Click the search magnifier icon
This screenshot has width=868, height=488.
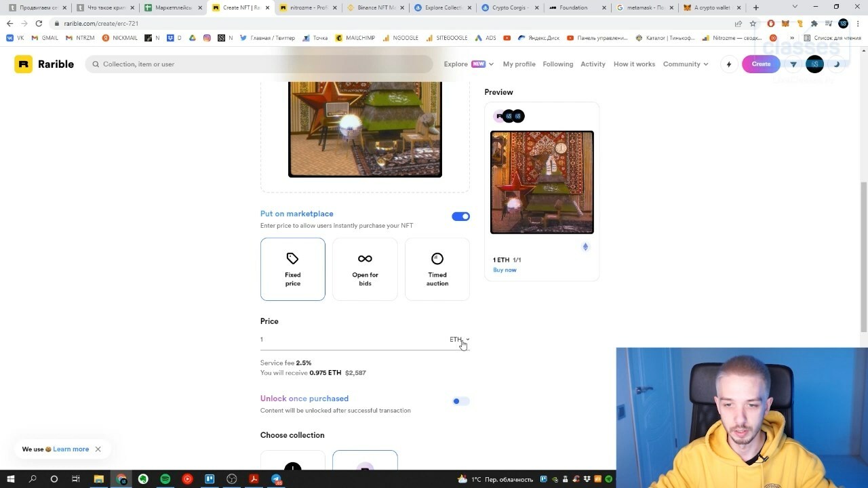(x=96, y=64)
